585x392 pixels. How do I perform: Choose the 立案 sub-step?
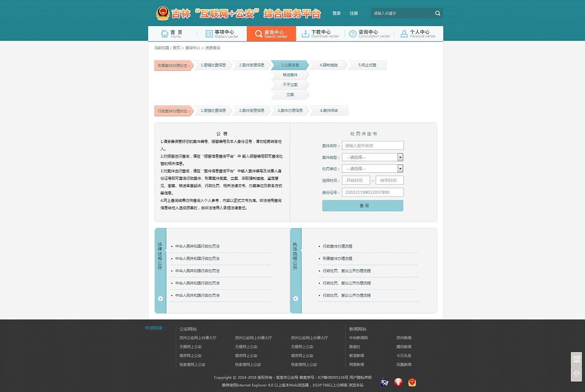tap(290, 95)
